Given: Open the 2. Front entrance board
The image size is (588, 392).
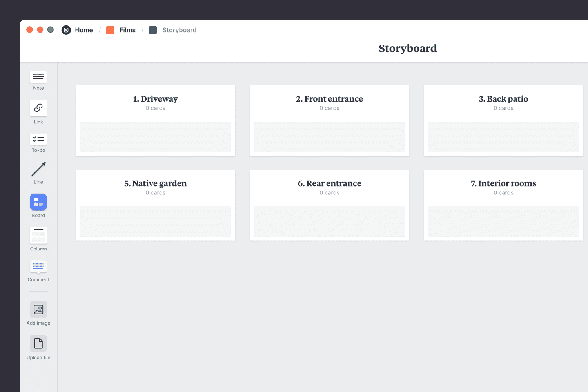Looking at the screenshot, I should [329, 99].
